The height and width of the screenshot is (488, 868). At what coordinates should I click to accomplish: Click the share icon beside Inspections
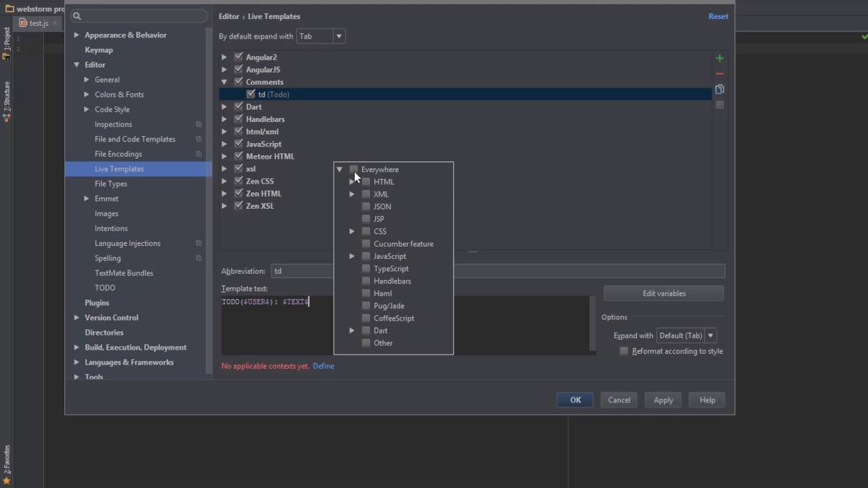click(x=199, y=125)
